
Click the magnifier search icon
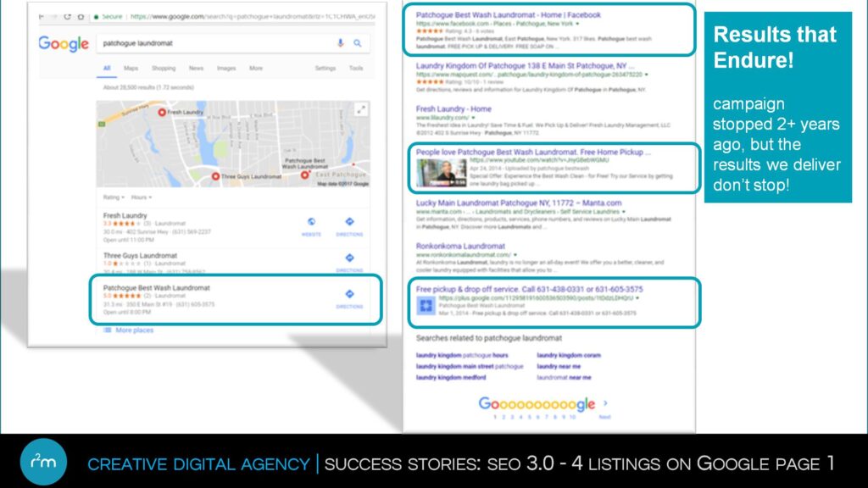[x=358, y=43]
